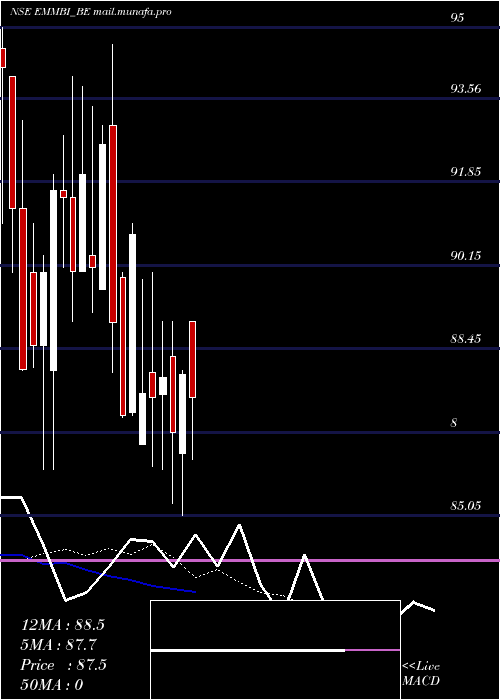
Task: Click the '<<Live MACD' label
Action: click(x=421, y=674)
